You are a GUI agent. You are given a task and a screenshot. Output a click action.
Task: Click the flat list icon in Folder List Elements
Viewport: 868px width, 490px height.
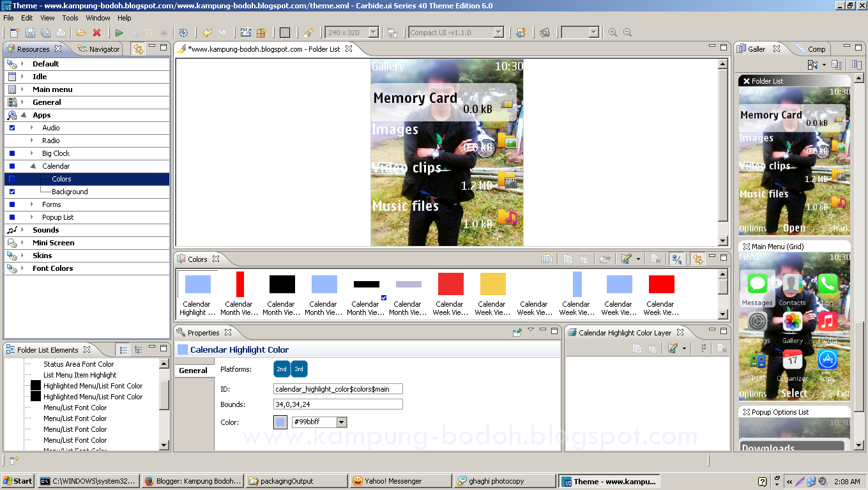click(123, 349)
